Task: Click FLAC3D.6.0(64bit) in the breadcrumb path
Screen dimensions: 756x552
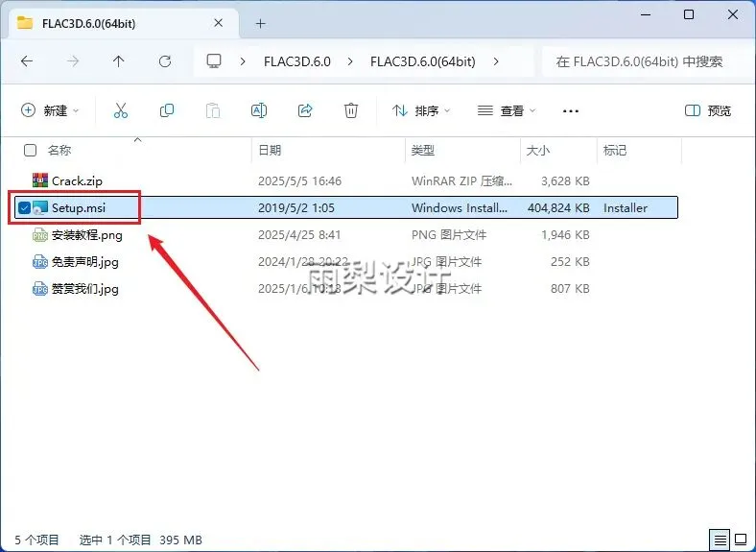Action: pyautogui.click(x=423, y=61)
